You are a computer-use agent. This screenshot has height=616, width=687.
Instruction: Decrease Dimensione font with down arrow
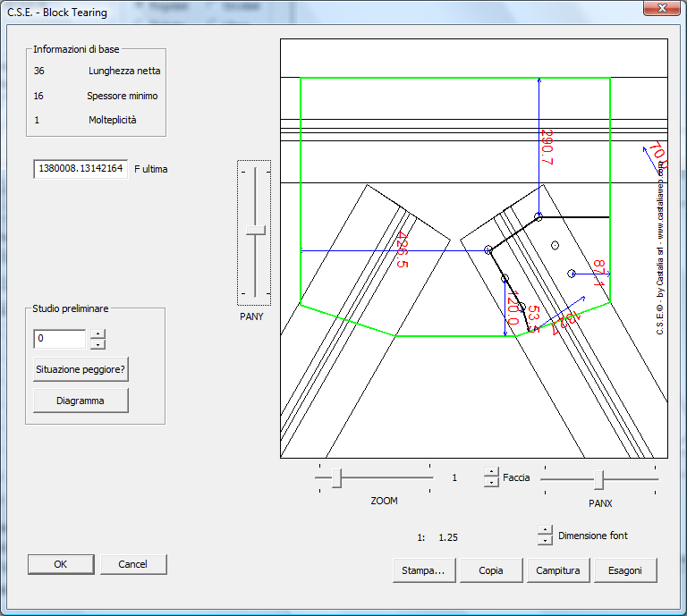pos(545,540)
